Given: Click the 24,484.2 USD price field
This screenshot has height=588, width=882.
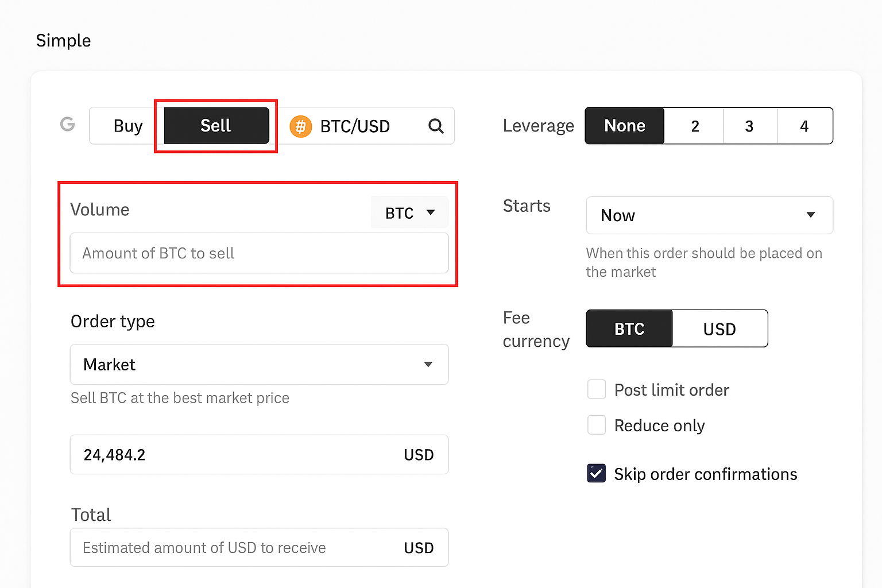Looking at the screenshot, I should (x=258, y=455).
